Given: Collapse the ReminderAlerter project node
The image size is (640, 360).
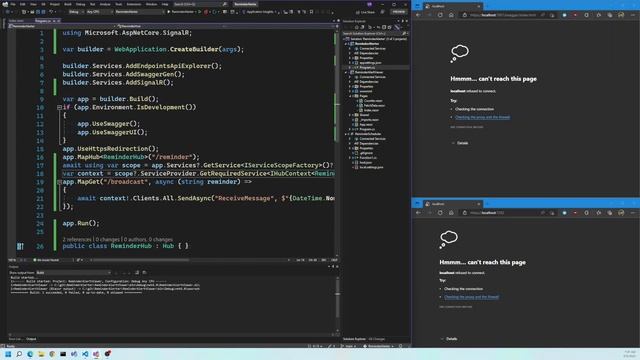Looking at the screenshot, I should click(346, 44).
